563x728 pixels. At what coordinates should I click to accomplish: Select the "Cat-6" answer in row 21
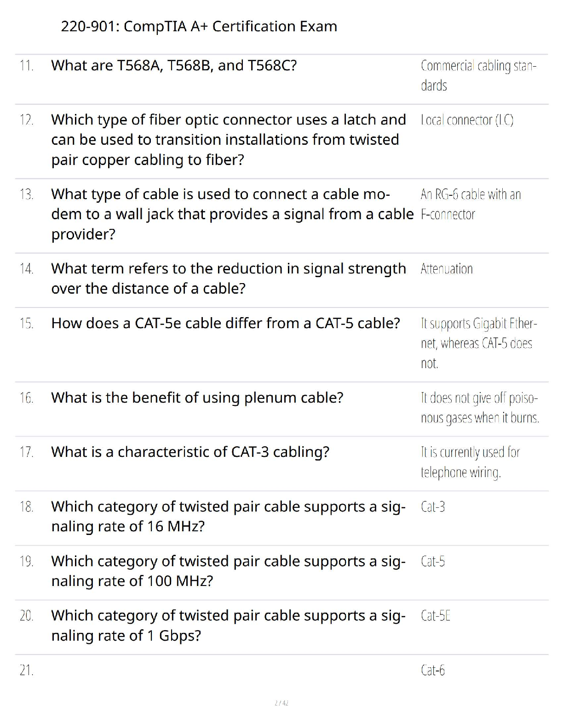coord(433,671)
